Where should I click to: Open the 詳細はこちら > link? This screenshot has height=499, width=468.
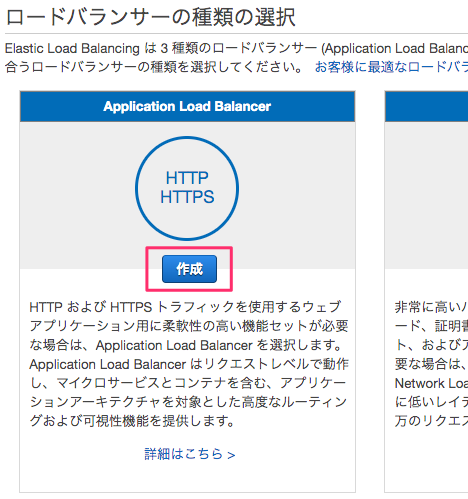tap(190, 454)
